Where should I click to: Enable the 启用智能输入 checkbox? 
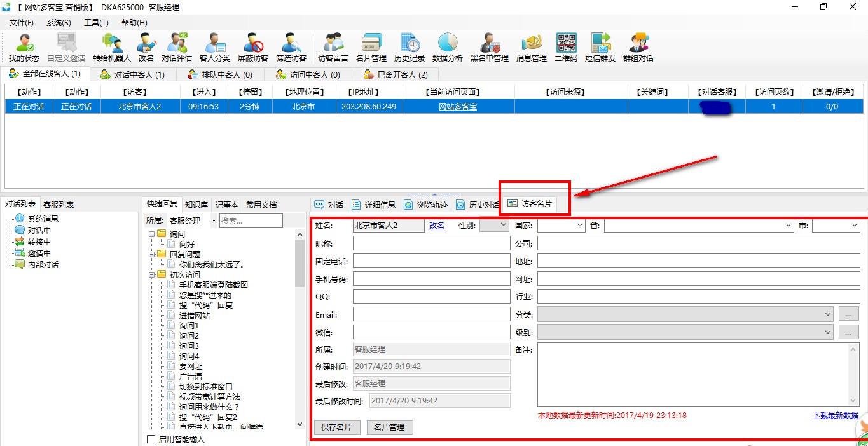pos(151,439)
